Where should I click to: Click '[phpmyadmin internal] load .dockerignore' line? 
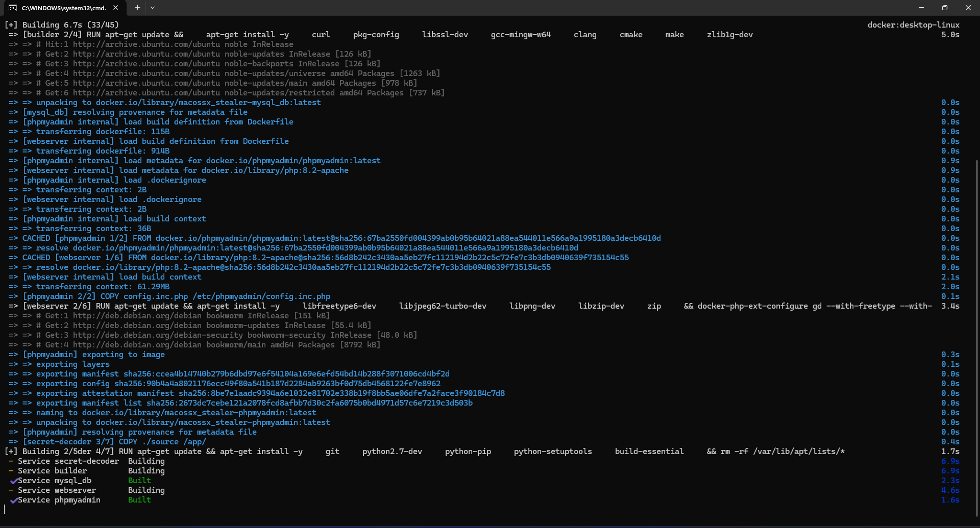click(x=108, y=180)
